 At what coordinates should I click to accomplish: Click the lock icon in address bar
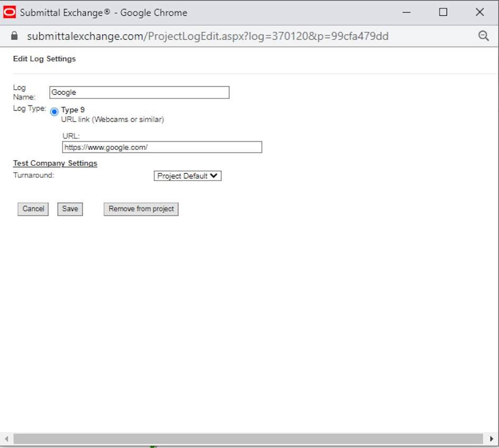(14, 35)
